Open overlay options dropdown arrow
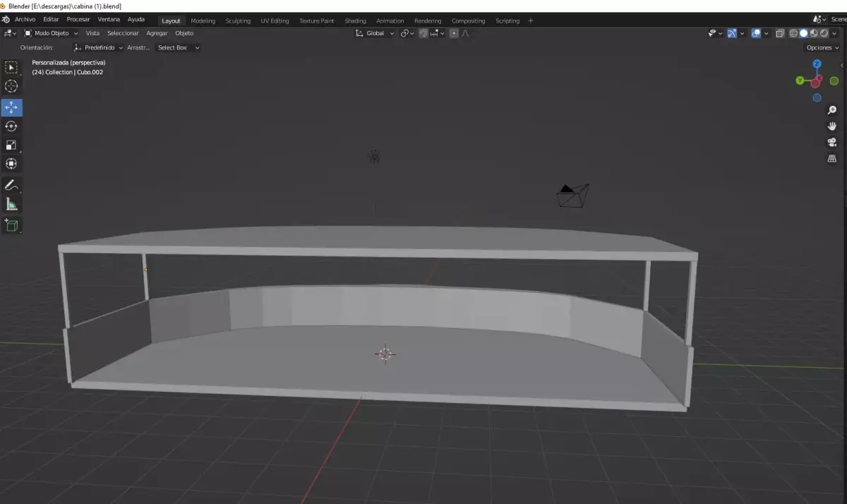Viewport: 847px width, 504px height. (x=766, y=33)
